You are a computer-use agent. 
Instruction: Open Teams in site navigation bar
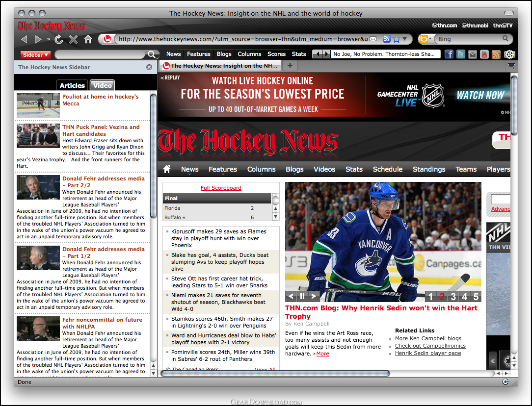(466, 169)
